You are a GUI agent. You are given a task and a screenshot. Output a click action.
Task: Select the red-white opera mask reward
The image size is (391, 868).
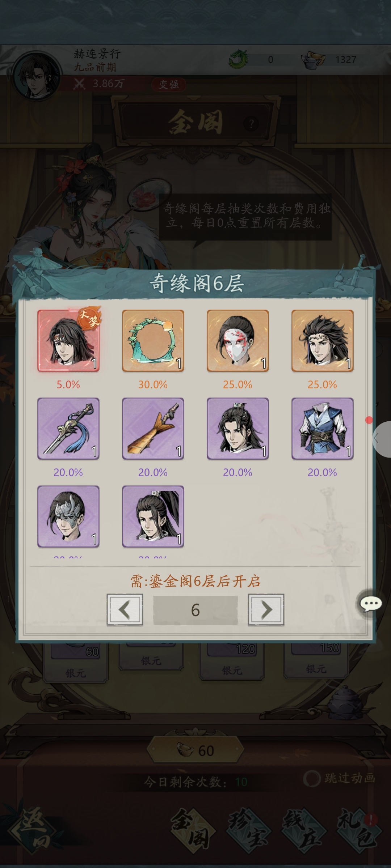click(x=238, y=340)
